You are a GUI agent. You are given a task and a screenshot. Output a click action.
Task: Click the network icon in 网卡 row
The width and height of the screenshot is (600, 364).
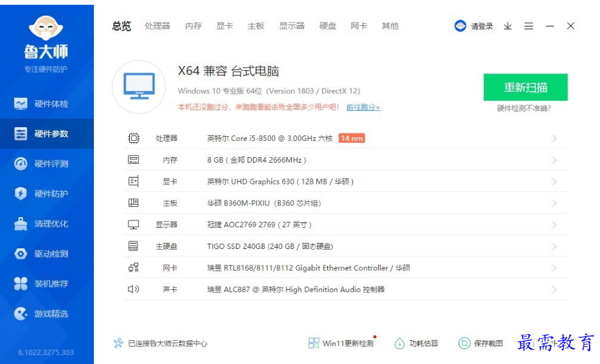pos(133,267)
